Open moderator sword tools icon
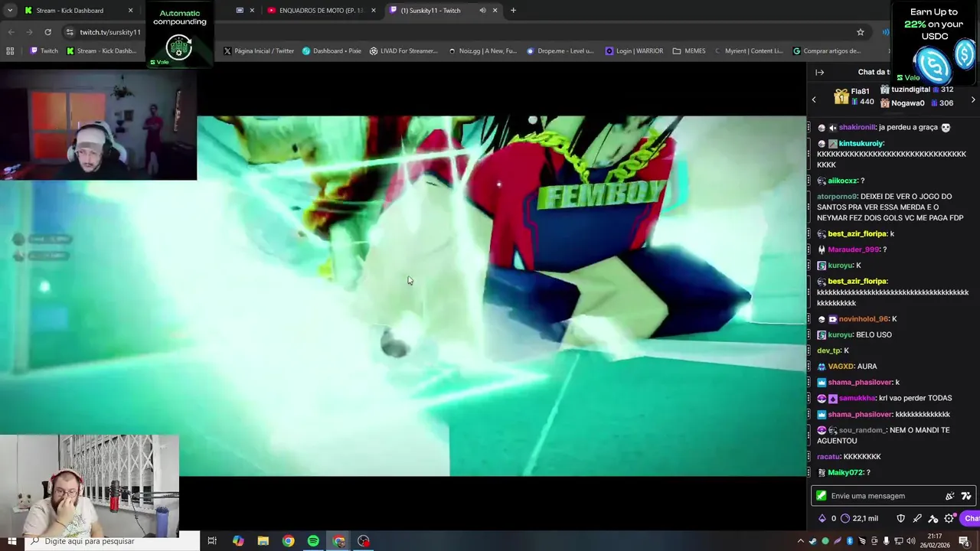 (x=917, y=518)
